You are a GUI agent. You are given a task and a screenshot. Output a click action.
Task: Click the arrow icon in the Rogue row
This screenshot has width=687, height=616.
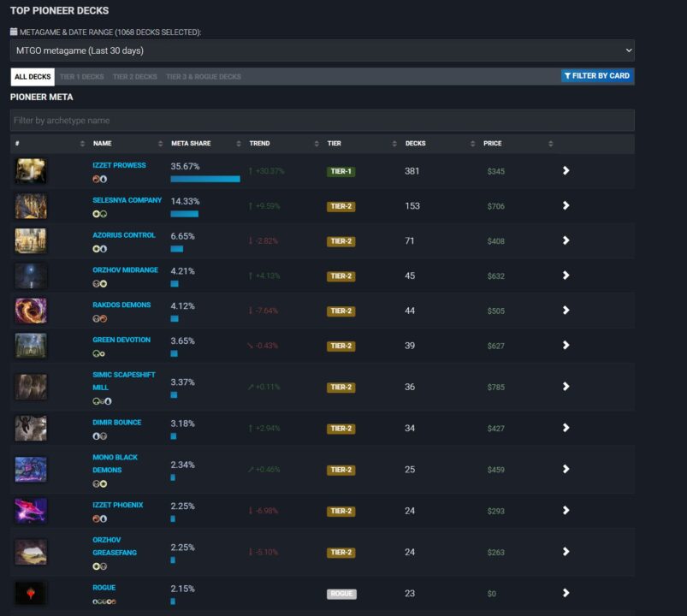pyautogui.click(x=566, y=593)
